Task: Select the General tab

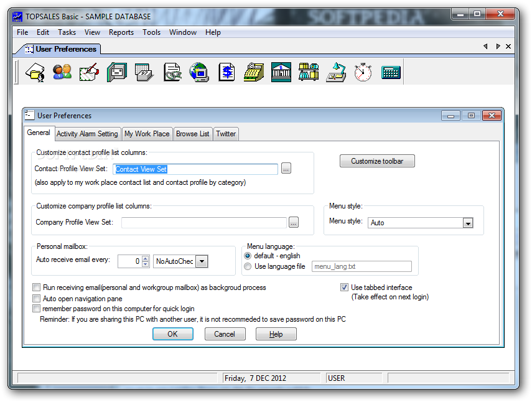Action: pos(39,133)
